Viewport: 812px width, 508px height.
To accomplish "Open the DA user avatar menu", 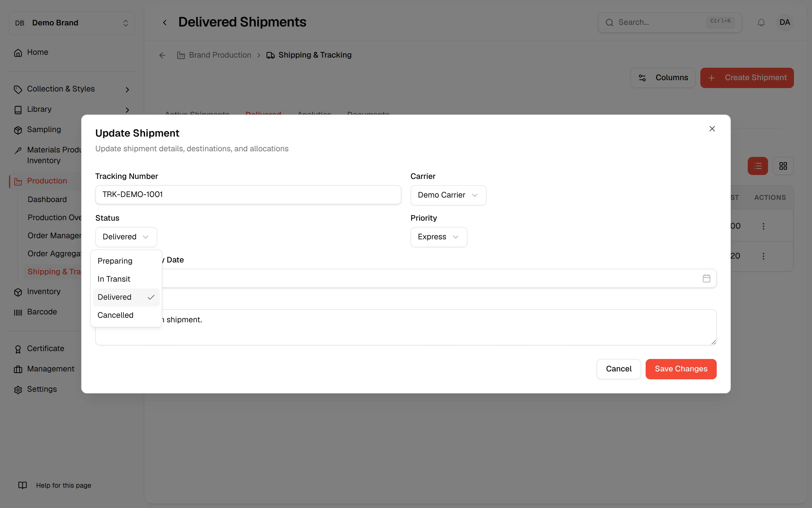I will [784, 23].
